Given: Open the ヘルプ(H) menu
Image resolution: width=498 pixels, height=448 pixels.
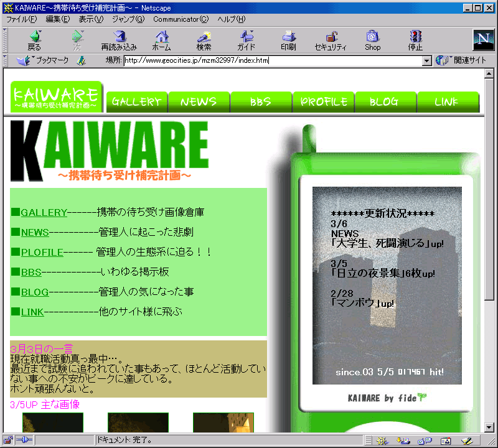Looking at the screenshot, I should click(232, 19).
